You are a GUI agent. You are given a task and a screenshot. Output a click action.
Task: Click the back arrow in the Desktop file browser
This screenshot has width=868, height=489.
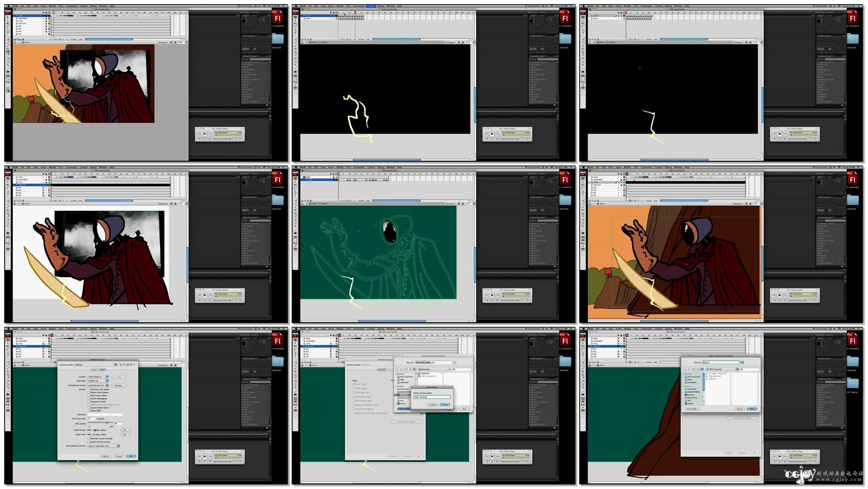click(397, 369)
